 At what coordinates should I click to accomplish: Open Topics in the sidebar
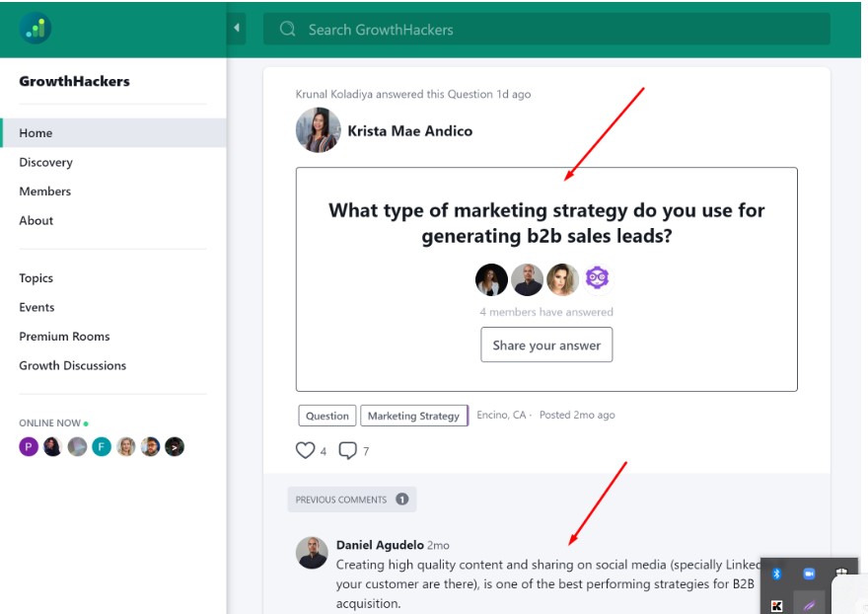click(x=36, y=278)
